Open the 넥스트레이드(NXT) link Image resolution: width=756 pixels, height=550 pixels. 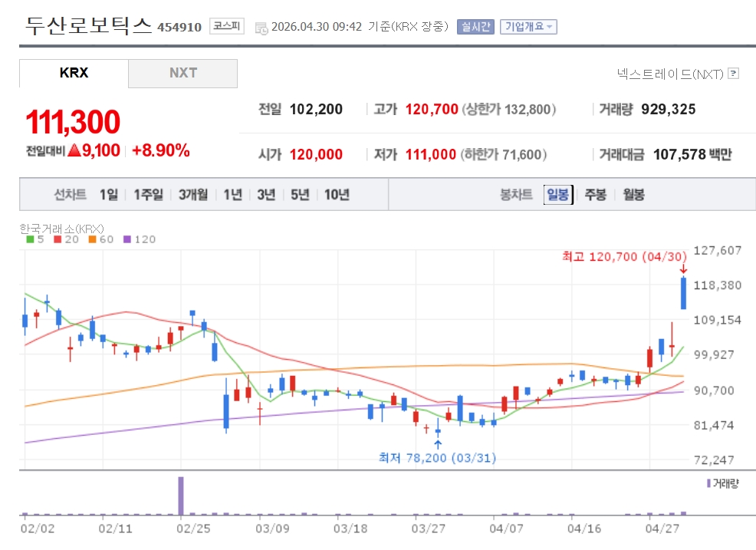670,74
